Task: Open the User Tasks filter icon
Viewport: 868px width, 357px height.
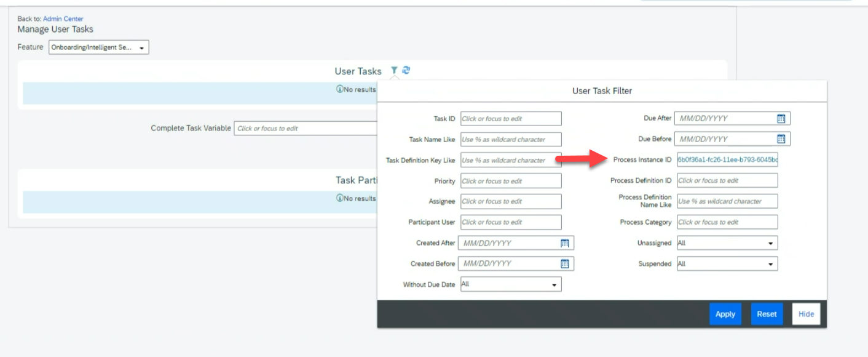Action: (394, 71)
